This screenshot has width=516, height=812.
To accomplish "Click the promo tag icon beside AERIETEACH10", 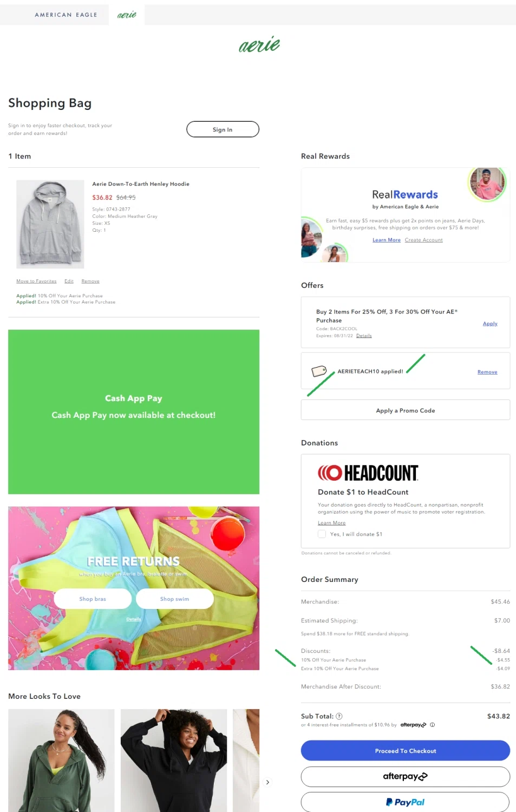I will coord(319,371).
